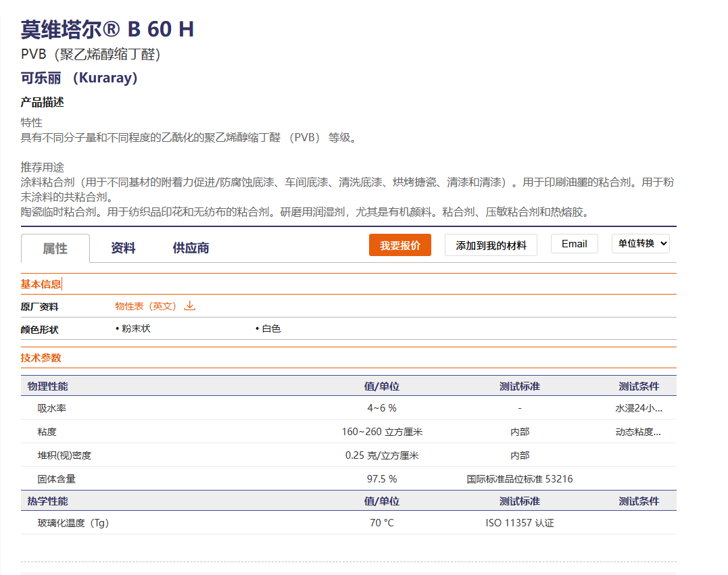The height and width of the screenshot is (575, 728).
Task: Open the 物性表（英文） link
Action: [x=146, y=306]
